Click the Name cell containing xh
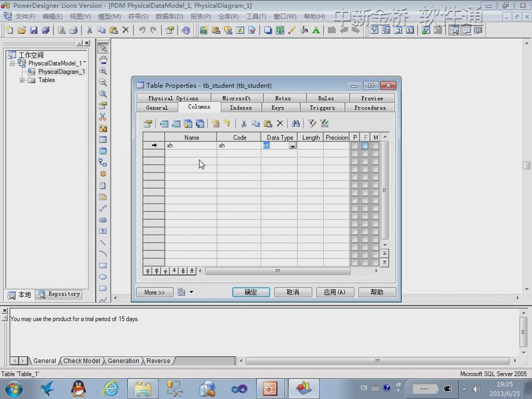 point(191,145)
